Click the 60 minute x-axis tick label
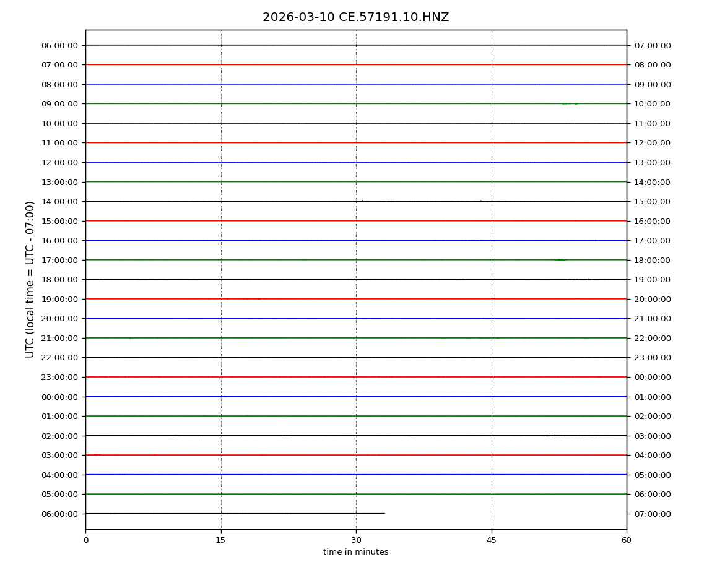The height and width of the screenshot is (588, 712). pos(627,540)
